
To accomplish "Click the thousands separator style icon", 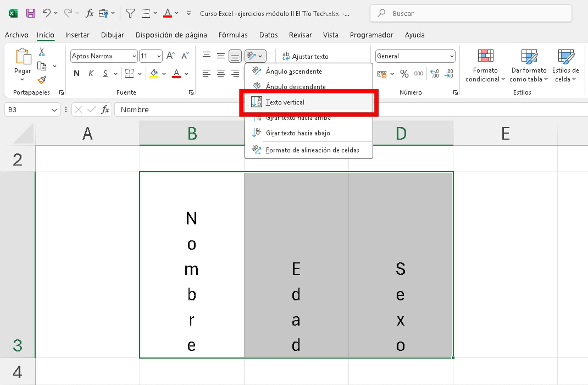I will click(x=419, y=74).
